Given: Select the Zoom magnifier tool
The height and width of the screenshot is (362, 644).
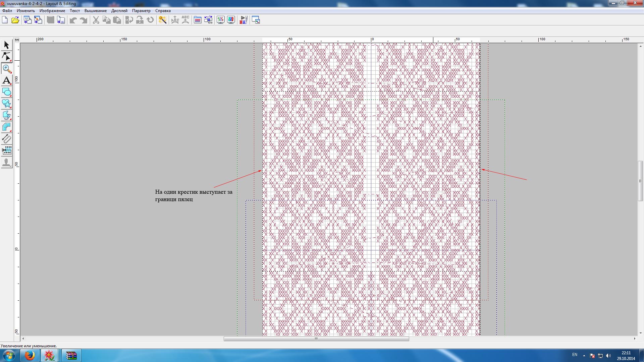Looking at the screenshot, I should pyautogui.click(x=6, y=69).
